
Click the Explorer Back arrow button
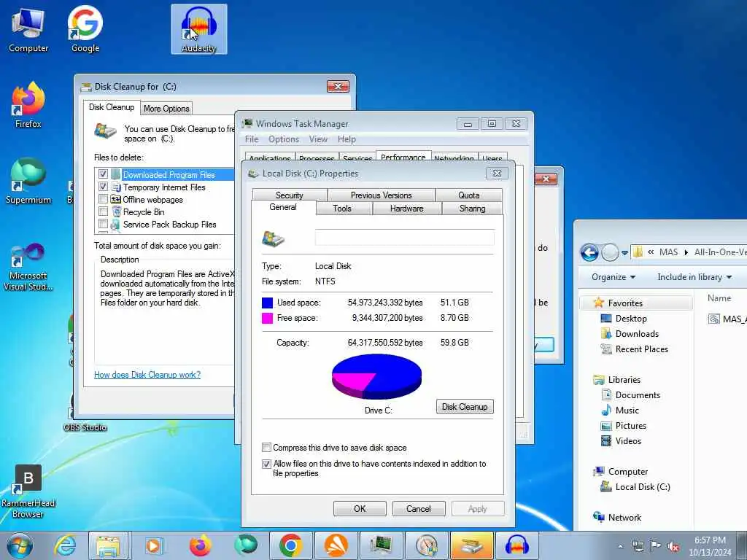coord(589,252)
